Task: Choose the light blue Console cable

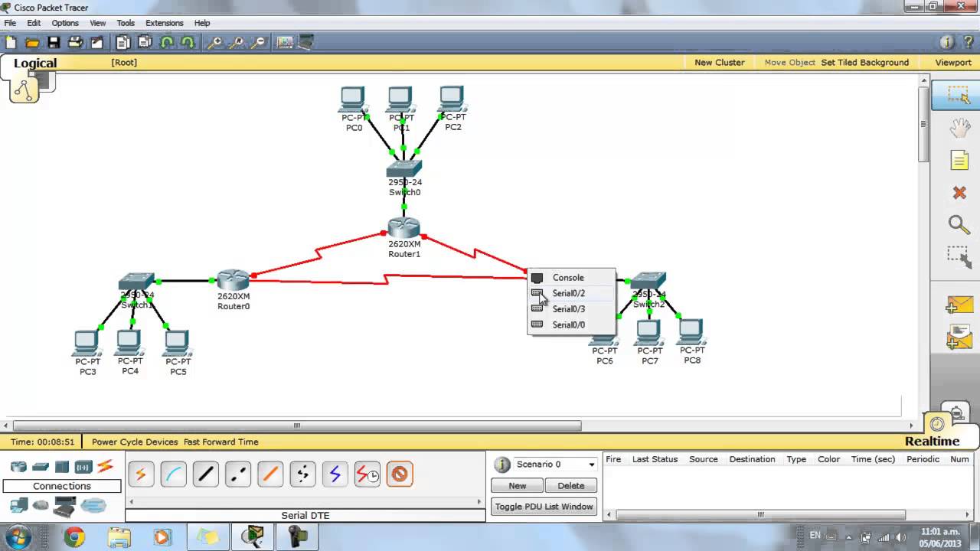Action: coord(174,474)
